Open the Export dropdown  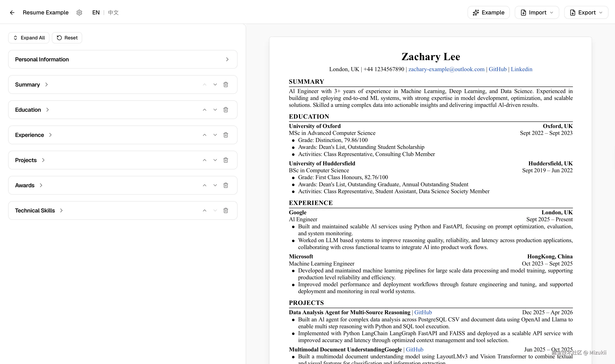coord(586,13)
